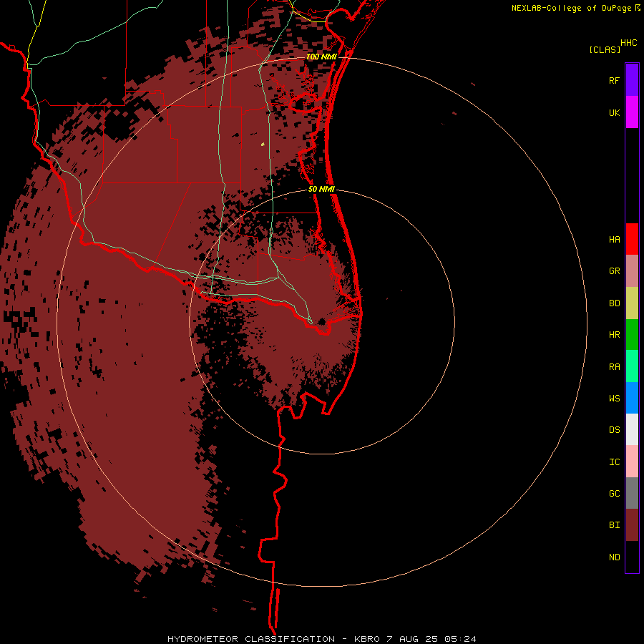
Task: Click the DS legend label
Action: click(x=614, y=430)
